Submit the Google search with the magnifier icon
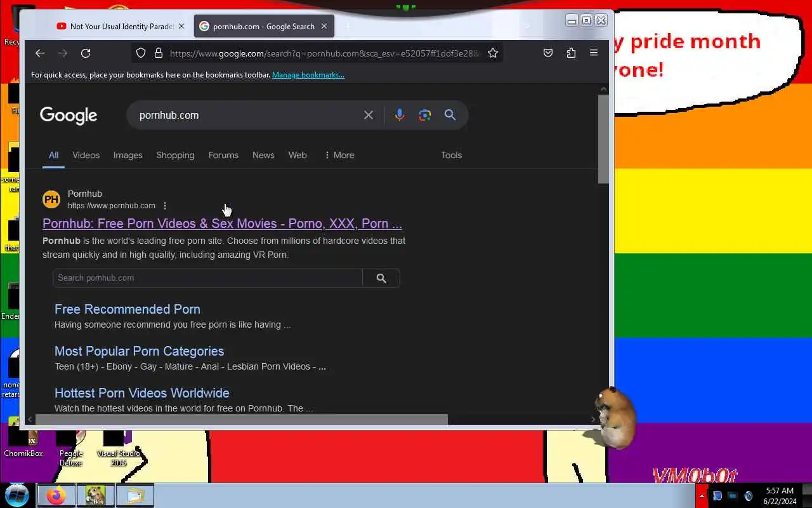 (450, 115)
